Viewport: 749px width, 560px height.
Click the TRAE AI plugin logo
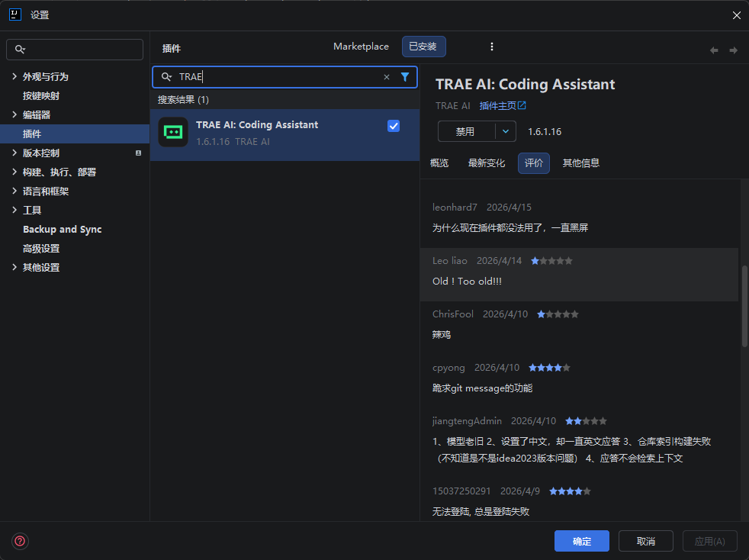[173, 132]
